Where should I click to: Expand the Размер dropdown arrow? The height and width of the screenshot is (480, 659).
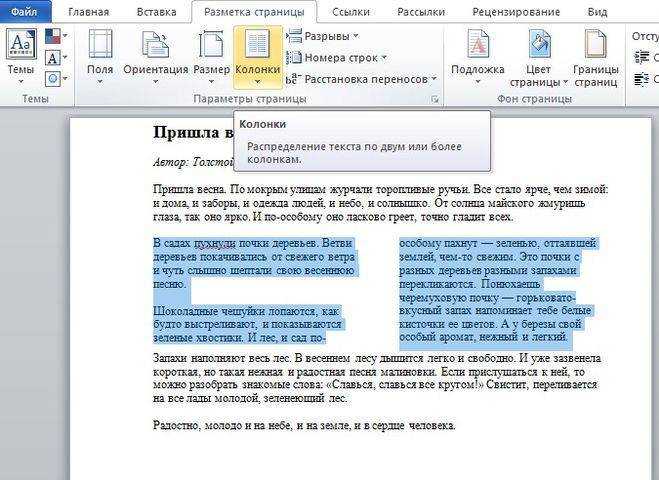point(211,82)
